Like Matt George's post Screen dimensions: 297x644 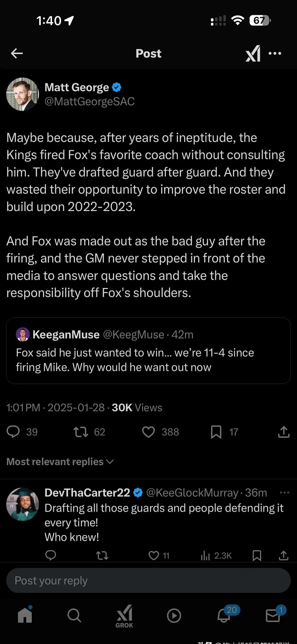(x=148, y=432)
